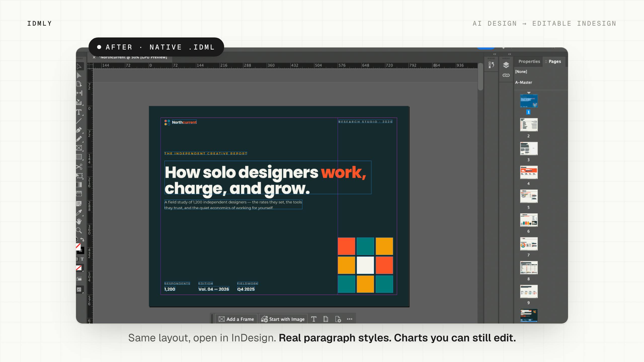The height and width of the screenshot is (362, 644).
Task: Select the Eyedropper tool
Action: pos(79,213)
